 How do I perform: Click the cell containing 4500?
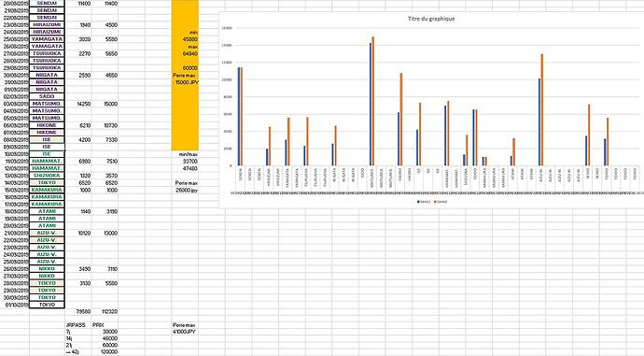(x=105, y=24)
